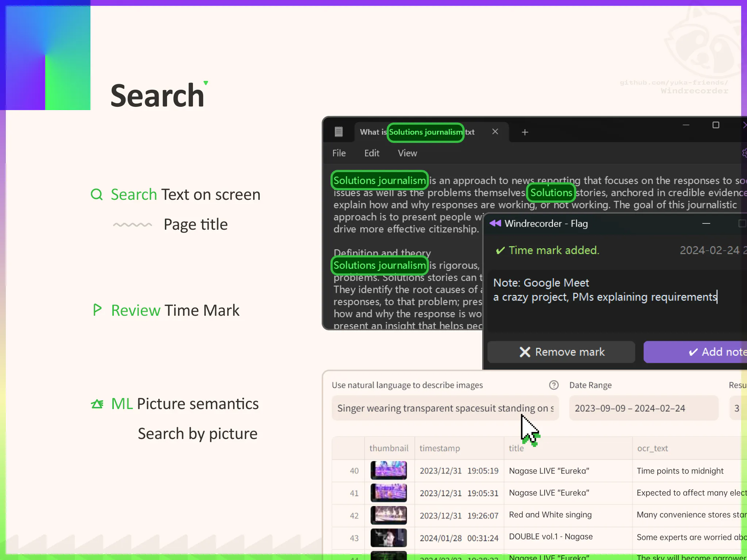Screen dimensions: 747x560
Task: Sort by the thumbnail column header
Action: point(389,448)
